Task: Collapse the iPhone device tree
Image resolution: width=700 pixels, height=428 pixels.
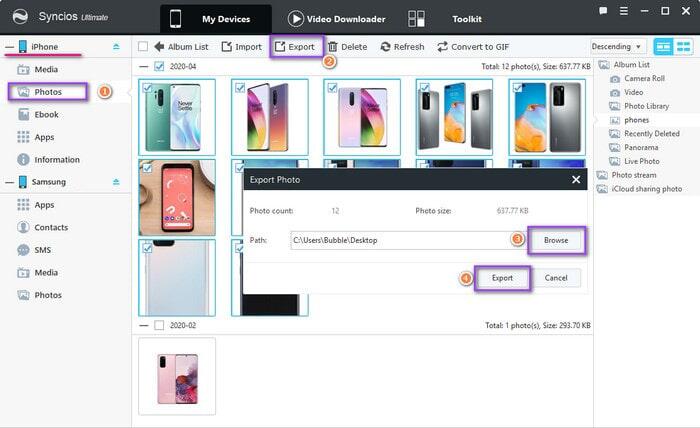Action: [9, 47]
